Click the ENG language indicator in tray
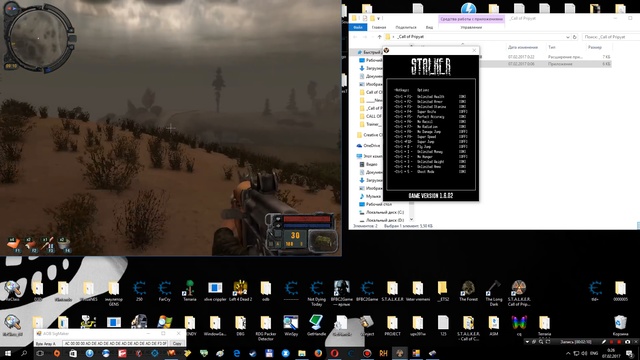This screenshot has height=360, width=640. [594, 353]
